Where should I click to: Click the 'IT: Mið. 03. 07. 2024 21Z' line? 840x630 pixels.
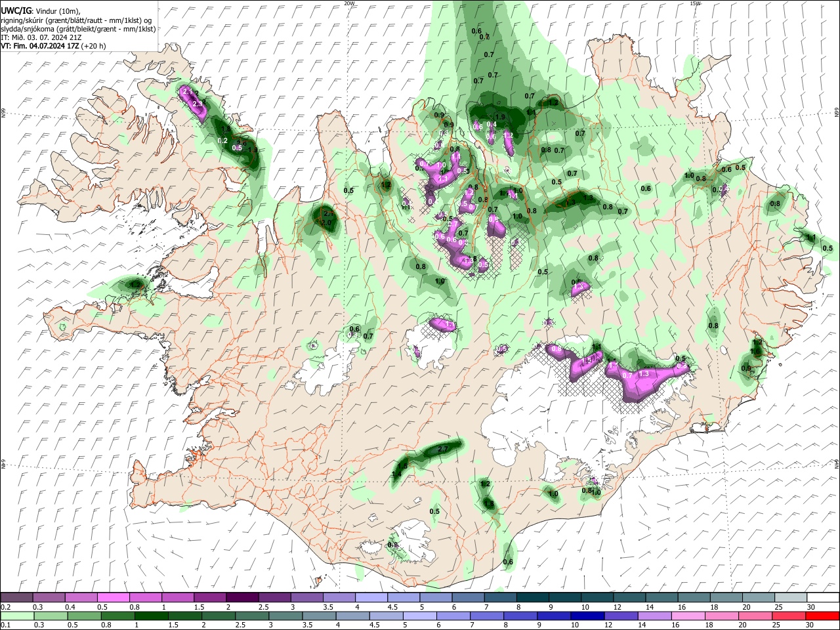41,37
